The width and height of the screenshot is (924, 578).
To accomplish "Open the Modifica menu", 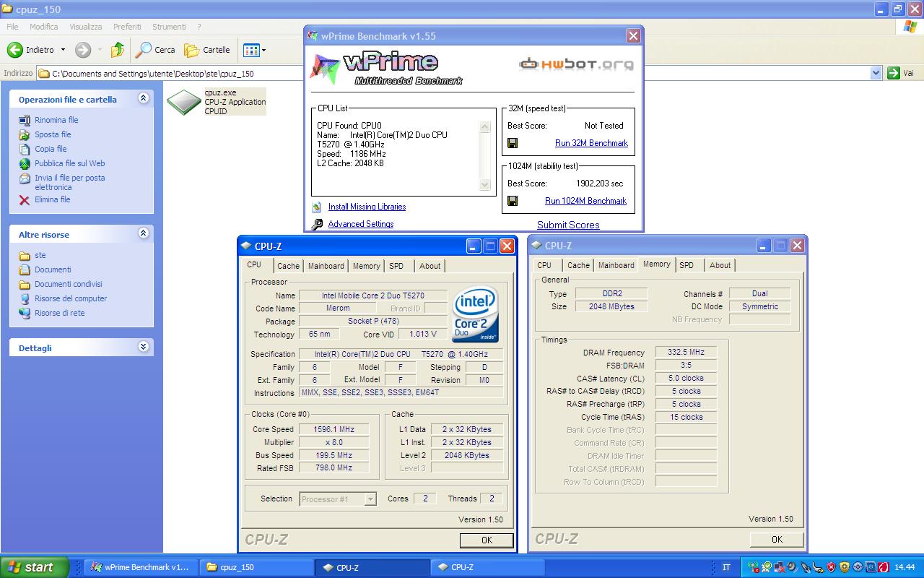I will point(44,27).
